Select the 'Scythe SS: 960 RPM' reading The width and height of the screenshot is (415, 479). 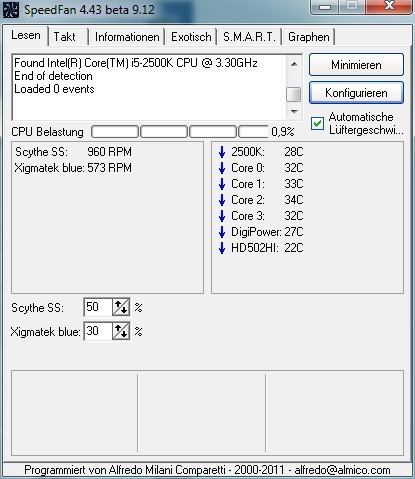73,152
